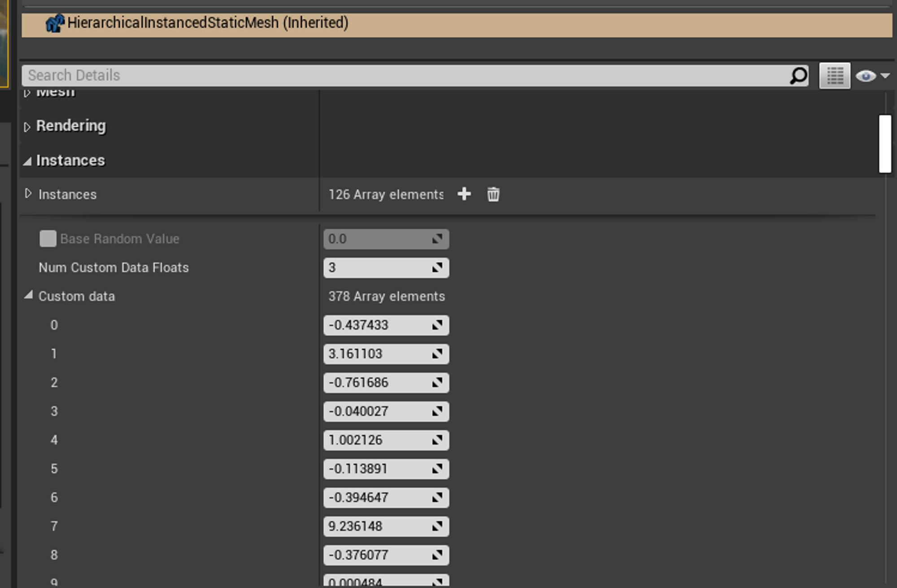Enable Base Random Value checkbox
The width and height of the screenshot is (897, 588).
click(48, 239)
